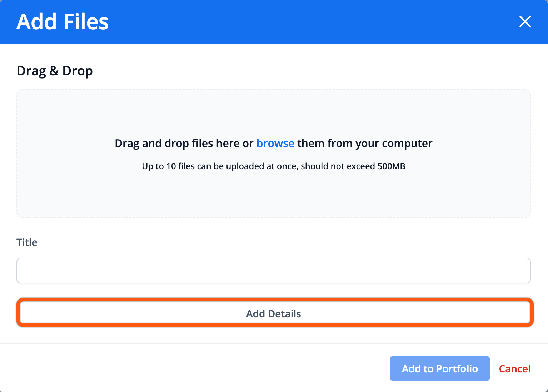This screenshot has height=392, width=548.
Task: Click the upload limit hint about 500MB
Action: pyautogui.click(x=273, y=166)
